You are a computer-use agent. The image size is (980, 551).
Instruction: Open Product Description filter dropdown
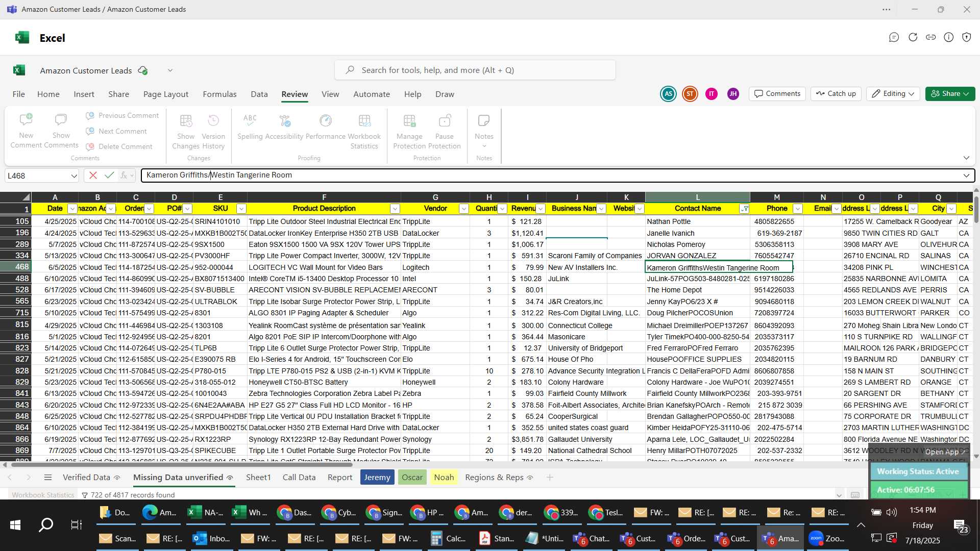pyautogui.click(x=395, y=209)
